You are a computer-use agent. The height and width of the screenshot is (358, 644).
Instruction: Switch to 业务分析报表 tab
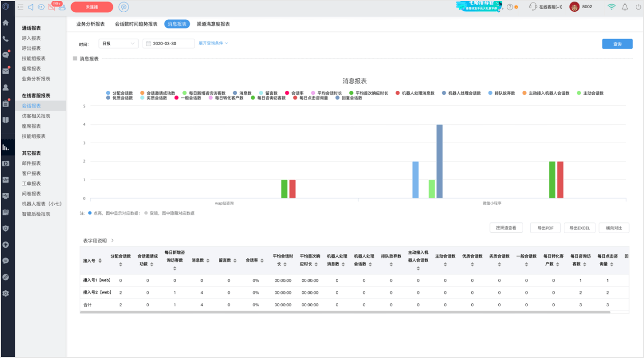(90, 24)
